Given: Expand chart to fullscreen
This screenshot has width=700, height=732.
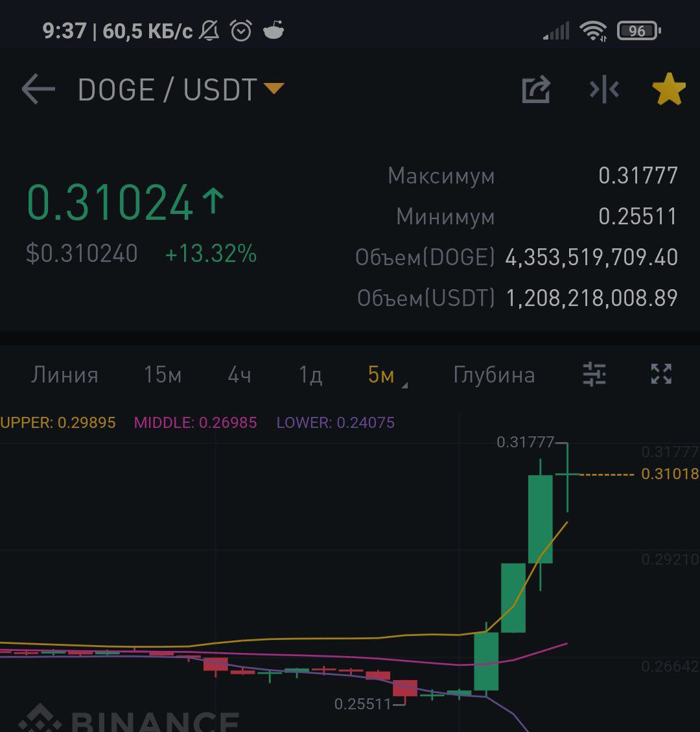Looking at the screenshot, I should click(x=661, y=374).
